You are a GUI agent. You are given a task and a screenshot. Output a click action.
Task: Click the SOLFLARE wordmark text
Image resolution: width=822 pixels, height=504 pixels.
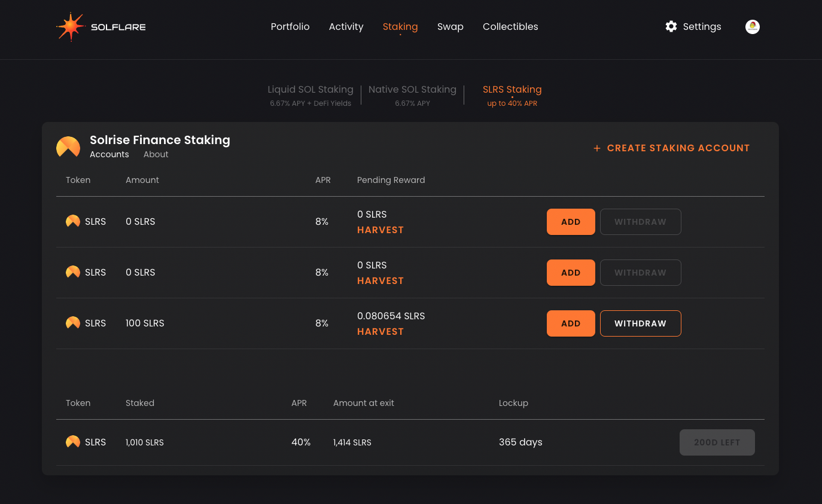(118, 27)
